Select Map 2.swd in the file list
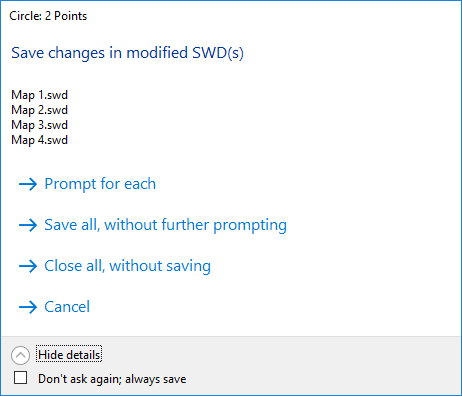The image size is (462, 396). coord(39,110)
